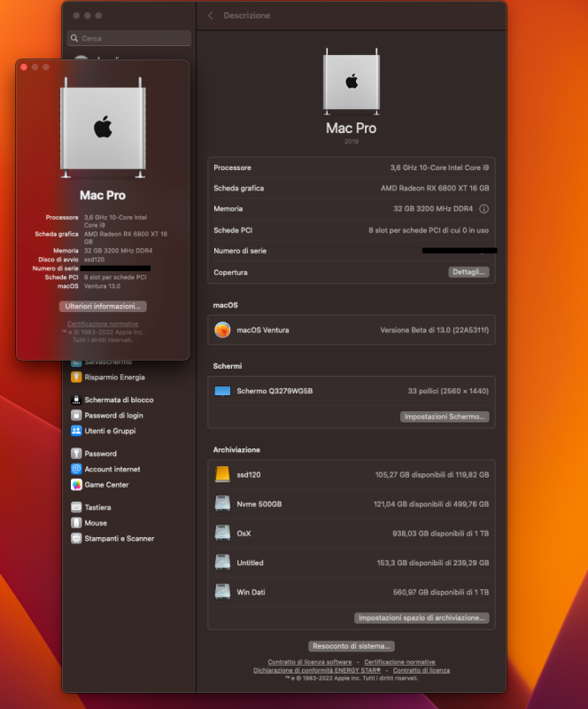Click the Mouse icon in the sidebar
The width and height of the screenshot is (588, 709).
[76, 523]
